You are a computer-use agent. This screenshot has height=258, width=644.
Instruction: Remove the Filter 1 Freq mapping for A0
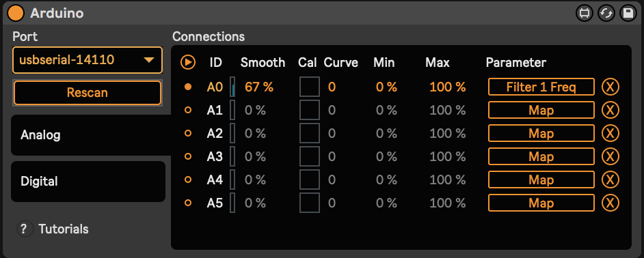click(611, 87)
